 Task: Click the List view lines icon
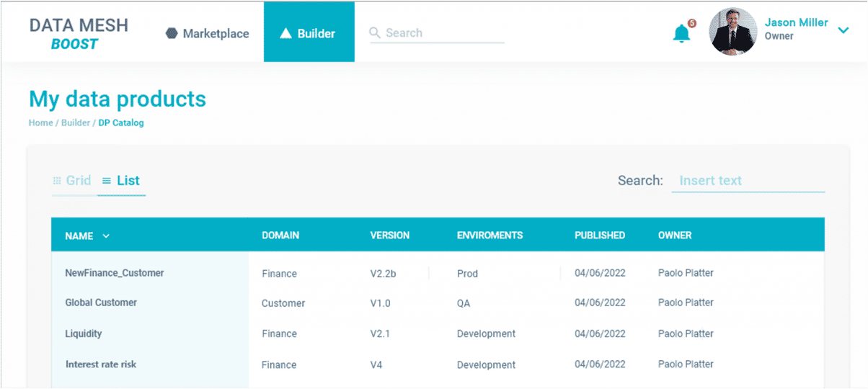pos(107,181)
